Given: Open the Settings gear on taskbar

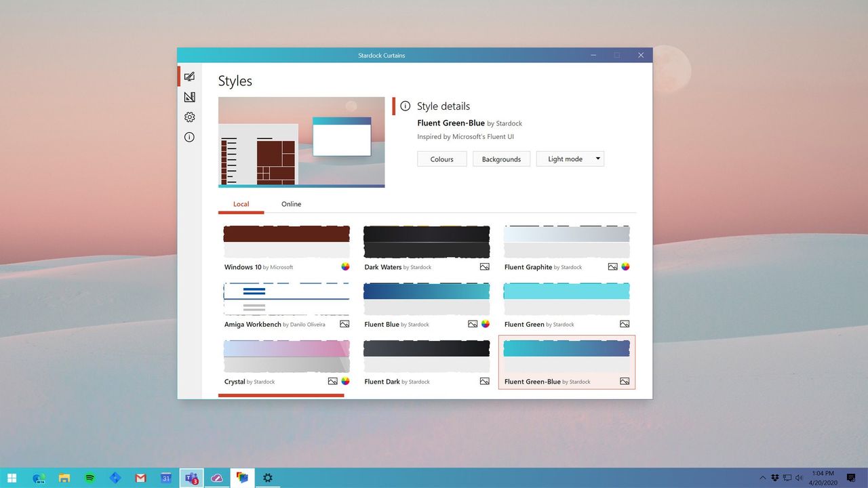Looking at the screenshot, I should [x=268, y=478].
